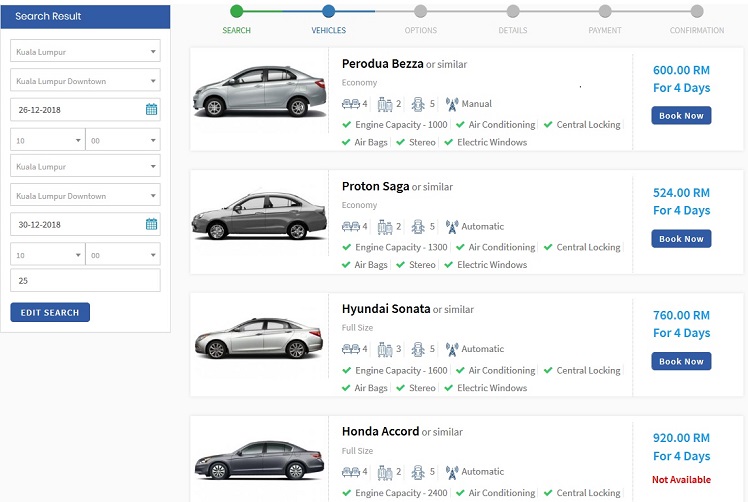Click Electric Windows checkmark on Hyundai Sonata card
The width and height of the screenshot is (748, 502).
click(x=448, y=387)
